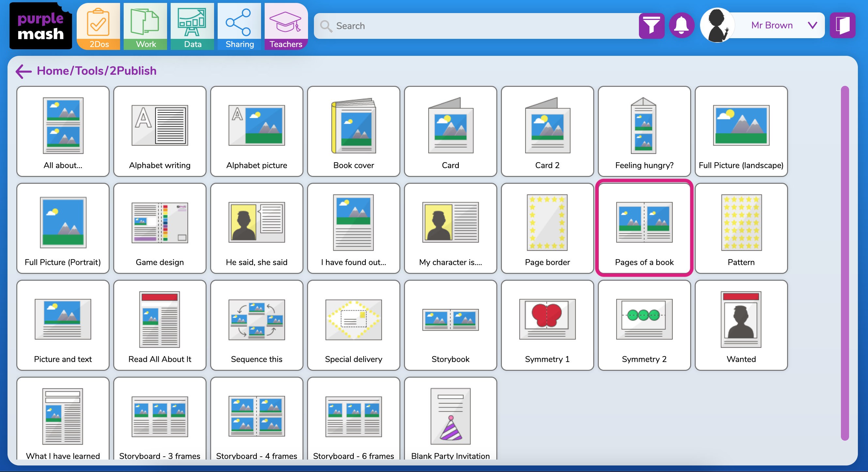Open the Storybook template

[x=451, y=325]
